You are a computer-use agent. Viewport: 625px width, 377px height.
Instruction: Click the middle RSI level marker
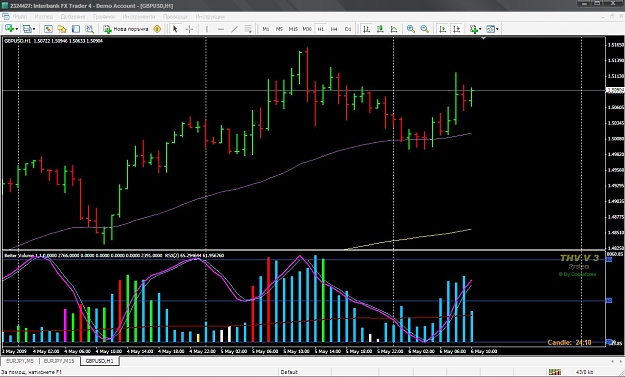point(609,300)
